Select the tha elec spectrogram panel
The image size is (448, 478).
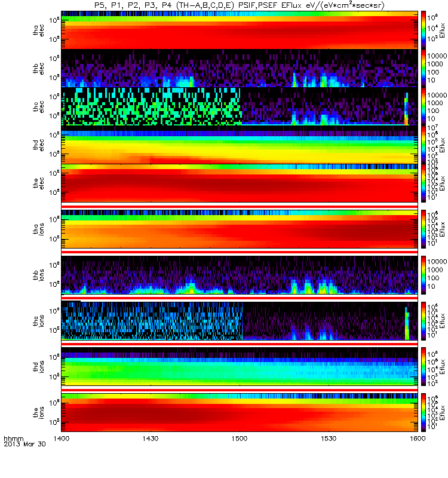[x=240, y=30]
